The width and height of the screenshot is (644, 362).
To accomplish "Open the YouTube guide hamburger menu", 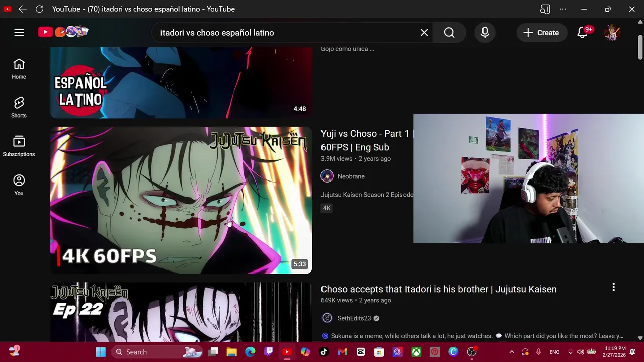I will [19, 33].
